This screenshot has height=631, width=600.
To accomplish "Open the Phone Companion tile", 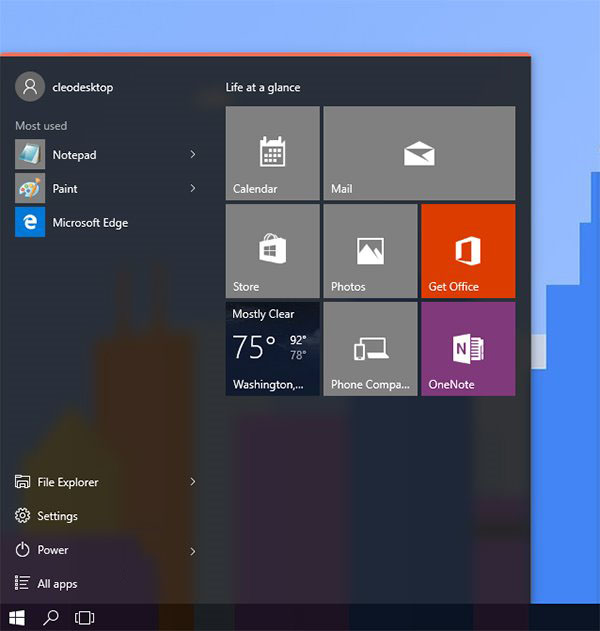I will [370, 349].
